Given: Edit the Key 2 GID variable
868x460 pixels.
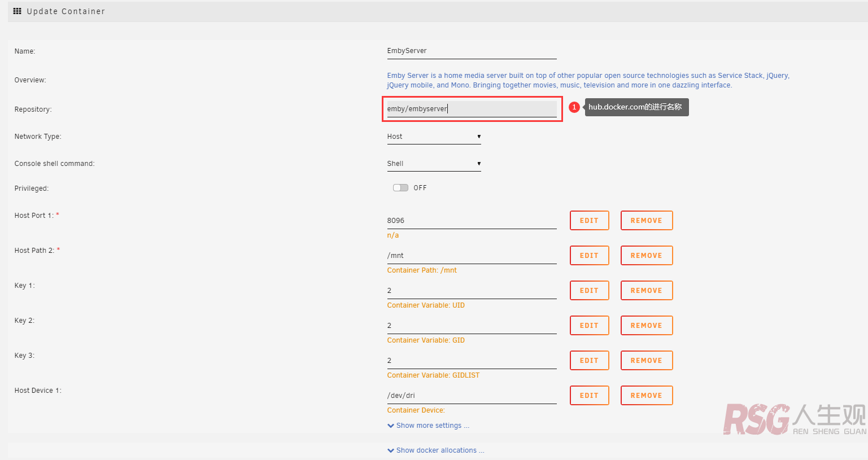Looking at the screenshot, I should [x=589, y=326].
